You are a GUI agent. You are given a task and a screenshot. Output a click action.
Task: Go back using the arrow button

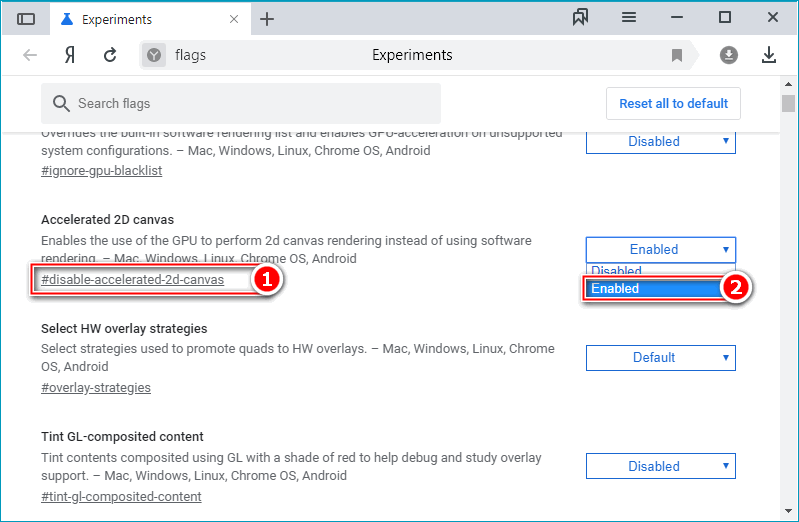coord(30,55)
